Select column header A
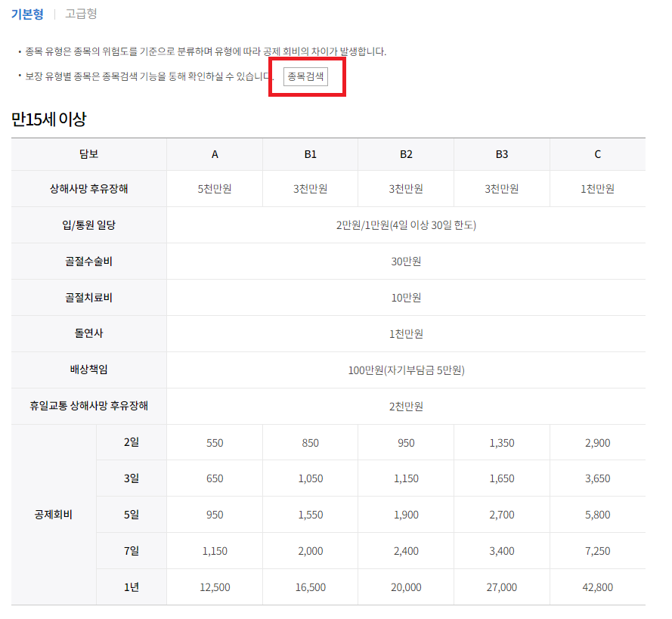This screenshot has height=619, width=672. coord(215,154)
